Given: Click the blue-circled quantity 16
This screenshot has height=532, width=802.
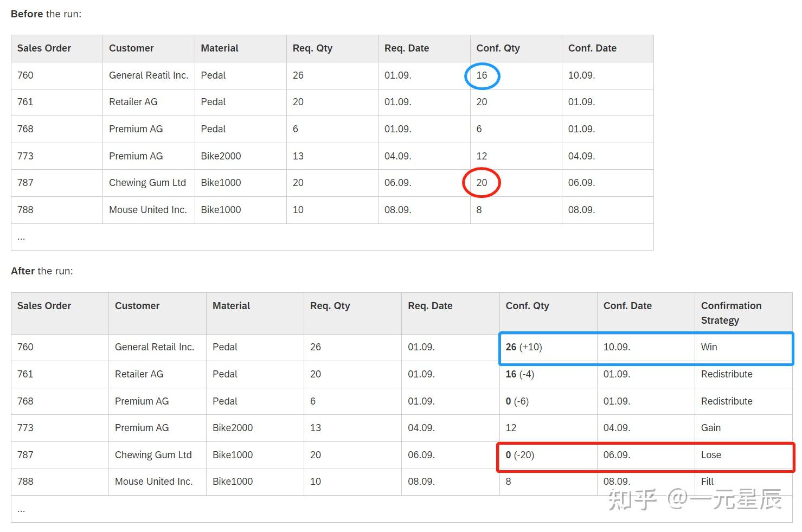Looking at the screenshot, I should pos(482,75).
